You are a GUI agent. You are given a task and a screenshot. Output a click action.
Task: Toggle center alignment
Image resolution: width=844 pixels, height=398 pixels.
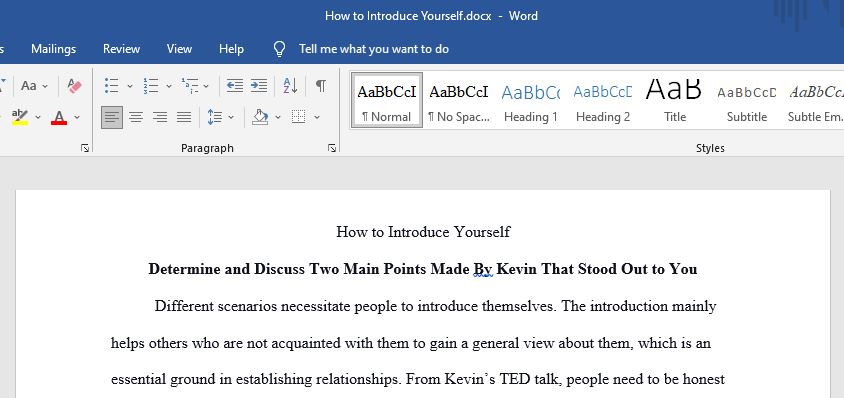[136, 117]
